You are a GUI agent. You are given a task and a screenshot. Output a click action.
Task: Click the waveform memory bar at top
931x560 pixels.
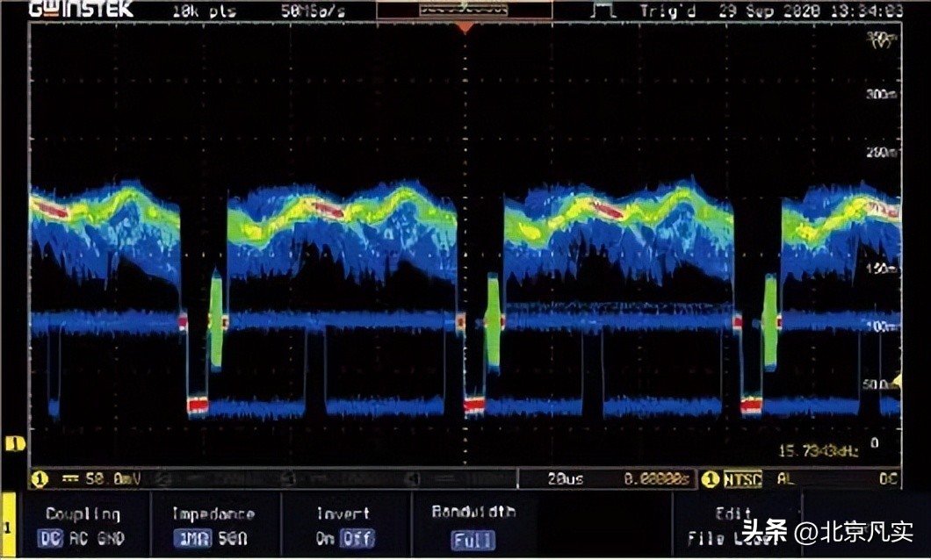(x=465, y=10)
